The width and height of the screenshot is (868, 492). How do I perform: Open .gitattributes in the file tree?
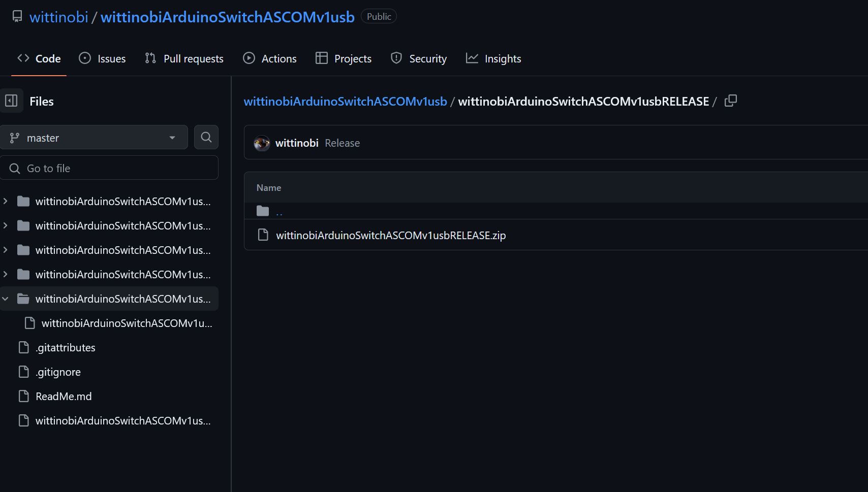pos(66,348)
